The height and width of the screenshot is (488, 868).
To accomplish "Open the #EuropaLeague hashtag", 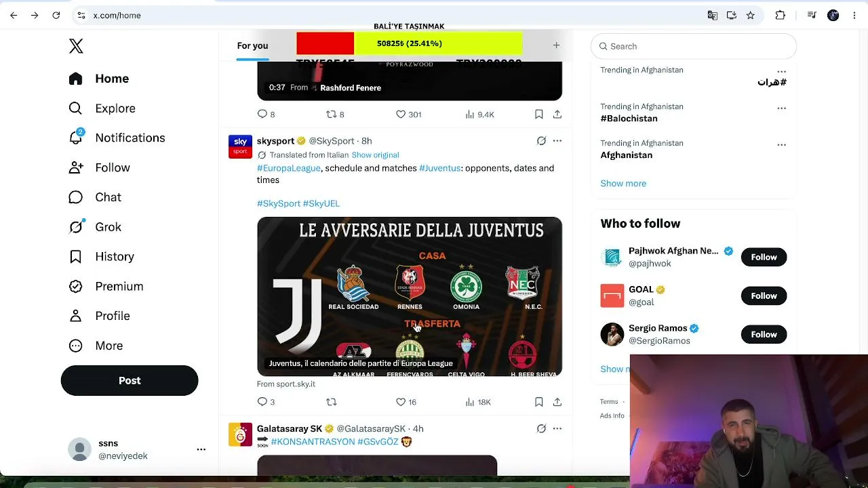I will click(x=289, y=168).
